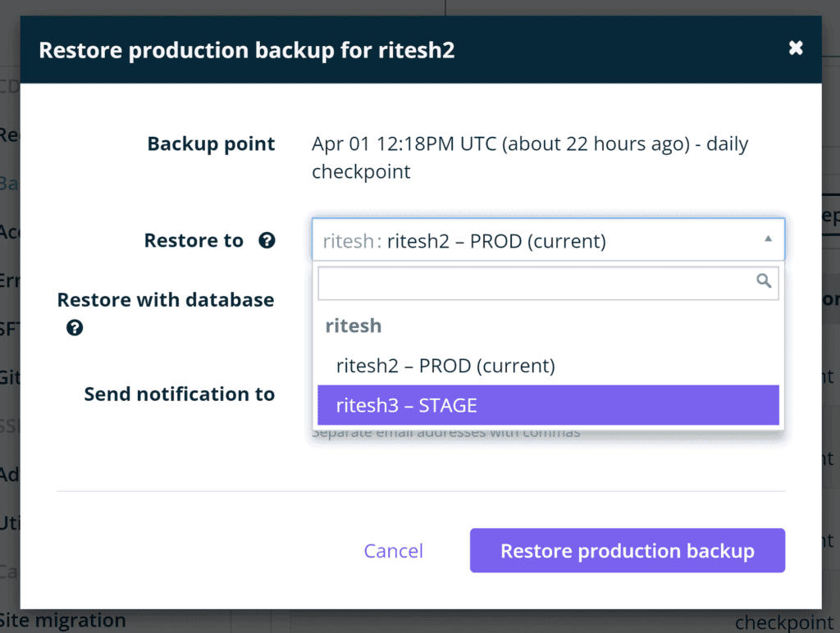Click the Backup point date text
This screenshot has width=840, height=633.
point(530,157)
